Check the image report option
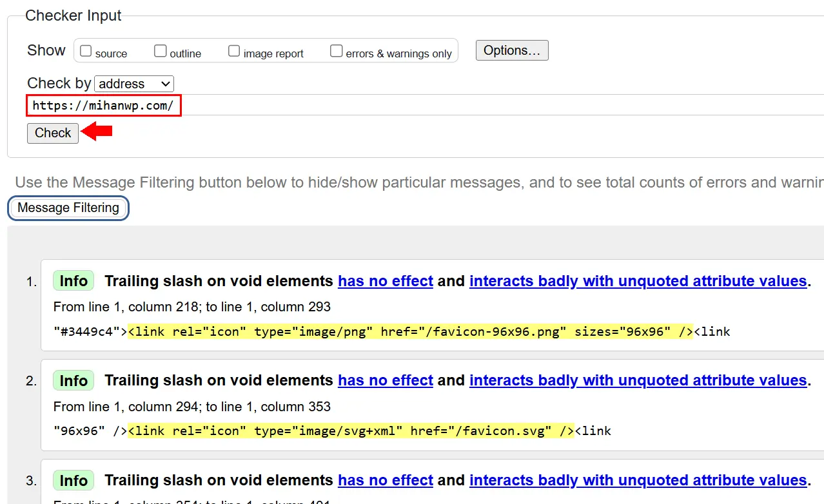 pos(234,51)
